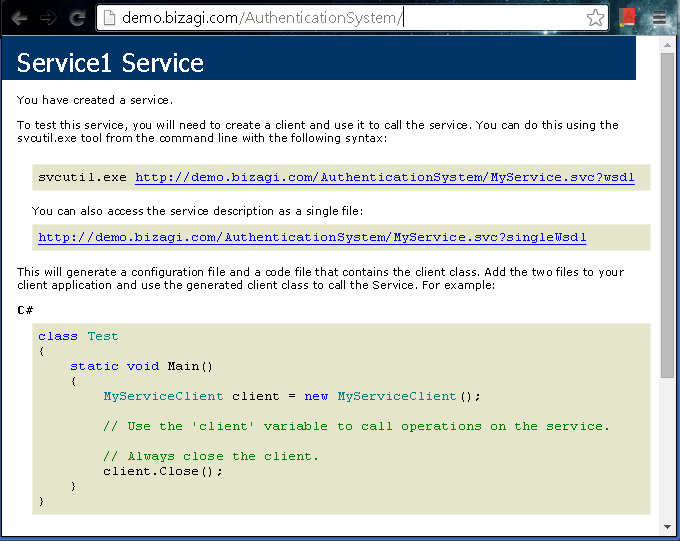This screenshot has height=541, width=680.
Task: Open the MyService.svc?singleWsdl link
Action: click(312, 237)
